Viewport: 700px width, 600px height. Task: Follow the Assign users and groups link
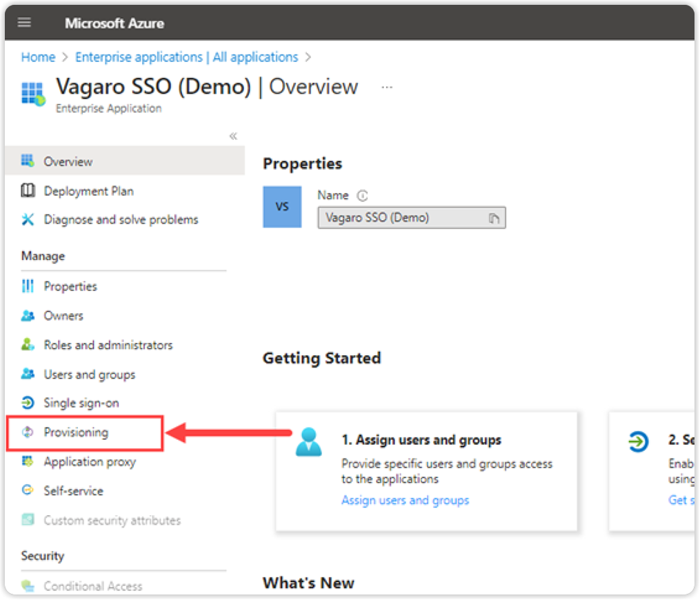[406, 500]
